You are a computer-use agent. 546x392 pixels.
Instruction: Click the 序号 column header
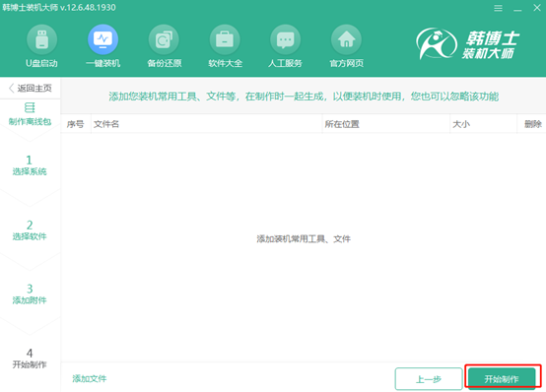click(76, 124)
